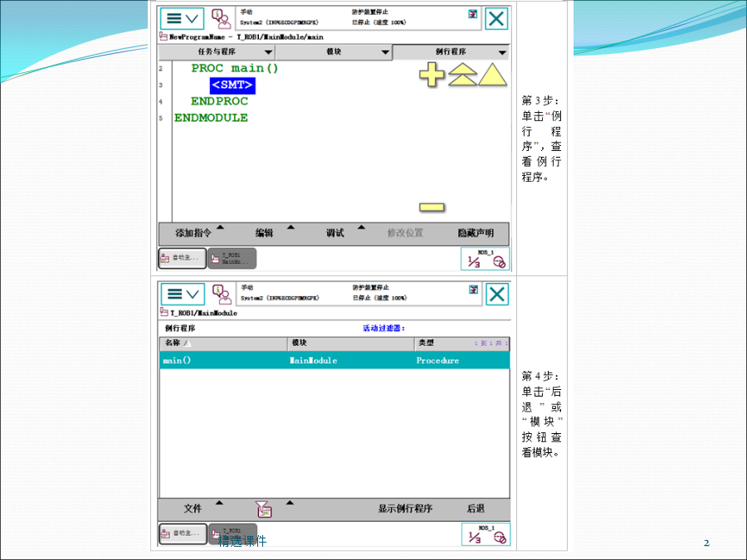
Task: Select the highlighted <SMT> placeholder
Action: coord(232,85)
